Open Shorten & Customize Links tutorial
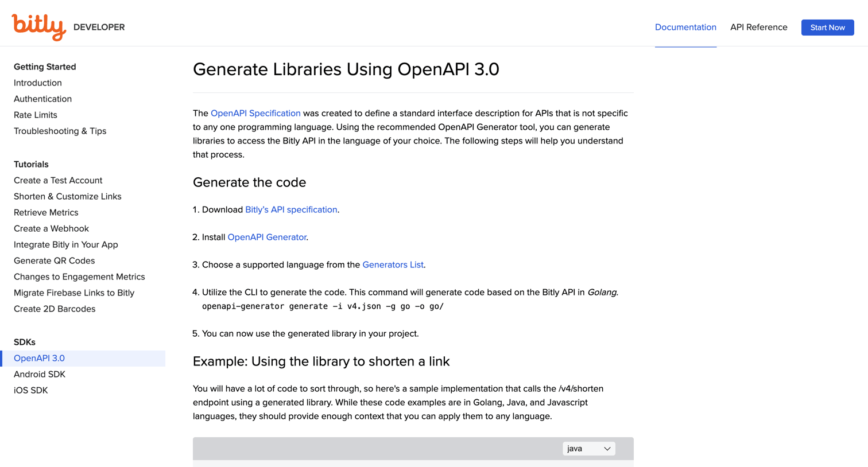This screenshot has height=467, width=868. click(x=68, y=196)
